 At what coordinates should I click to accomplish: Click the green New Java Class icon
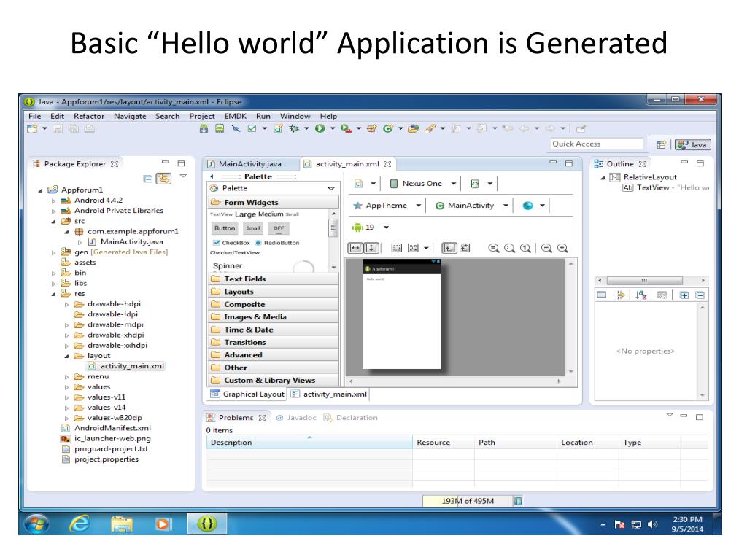[x=388, y=128]
